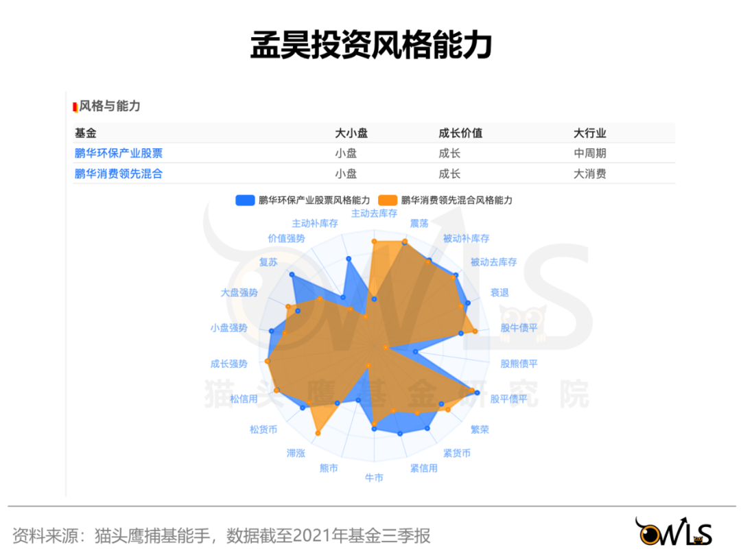The height and width of the screenshot is (560, 741).
Task: Click the 被动去库存 radar axis label
Action: tap(494, 261)
